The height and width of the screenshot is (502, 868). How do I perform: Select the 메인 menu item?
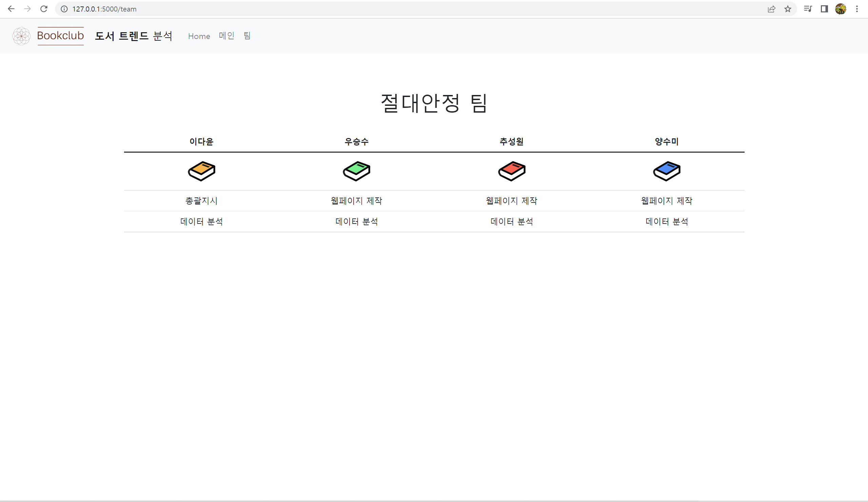coord(226,36)
